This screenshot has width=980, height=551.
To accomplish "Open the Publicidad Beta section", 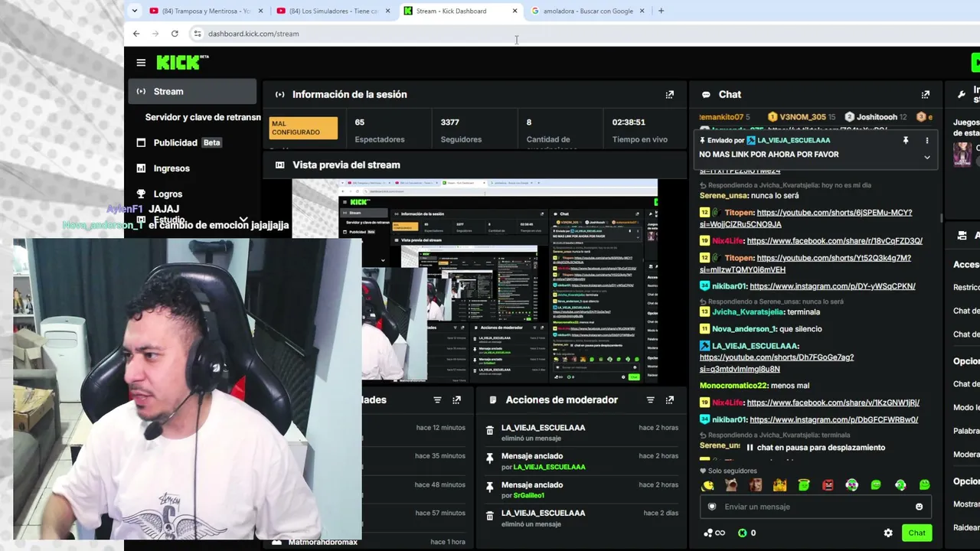I will coord(192,143).
